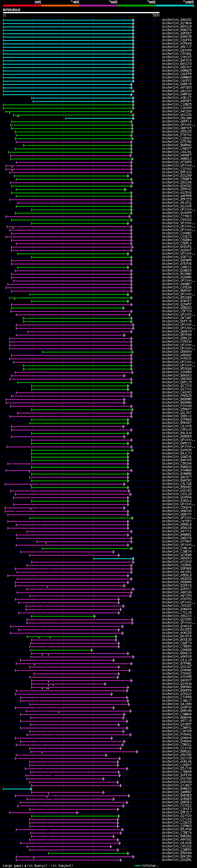Select hit label UniRef100_A4S280
This screenshot has width=197, height=868.
(177, 111)
